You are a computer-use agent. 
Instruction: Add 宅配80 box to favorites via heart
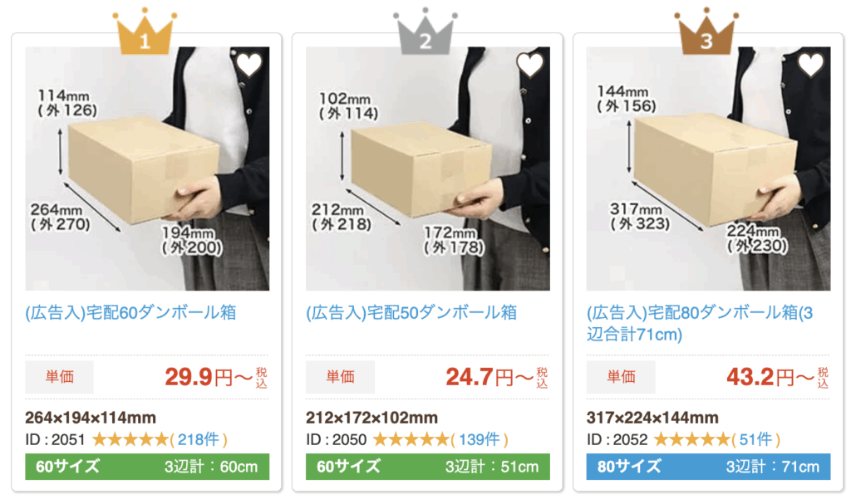[810, 65]
